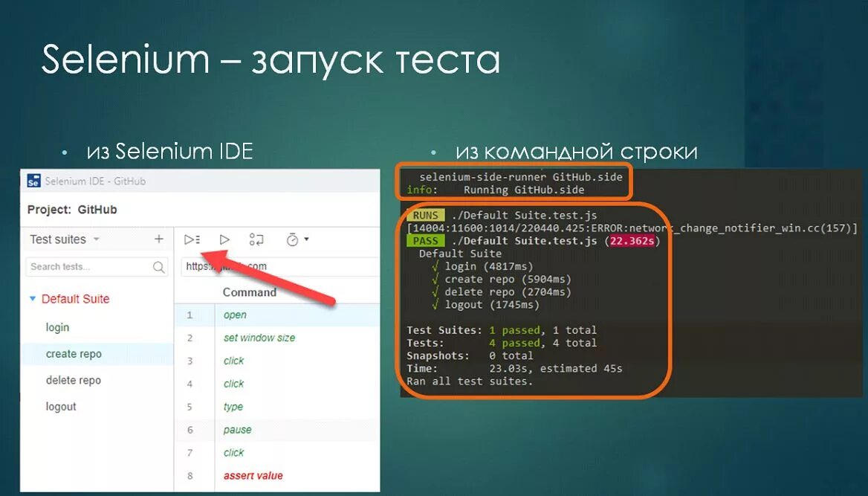The image size is (868, 496).
Task: Run all tests in suite icon
Action: pos(192,239)
